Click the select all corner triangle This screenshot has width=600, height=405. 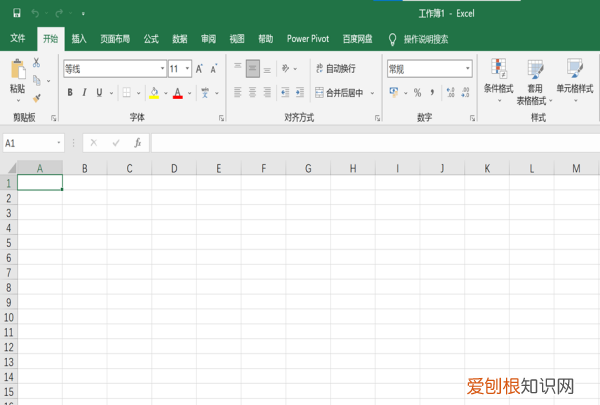click(x=11, y=168)
